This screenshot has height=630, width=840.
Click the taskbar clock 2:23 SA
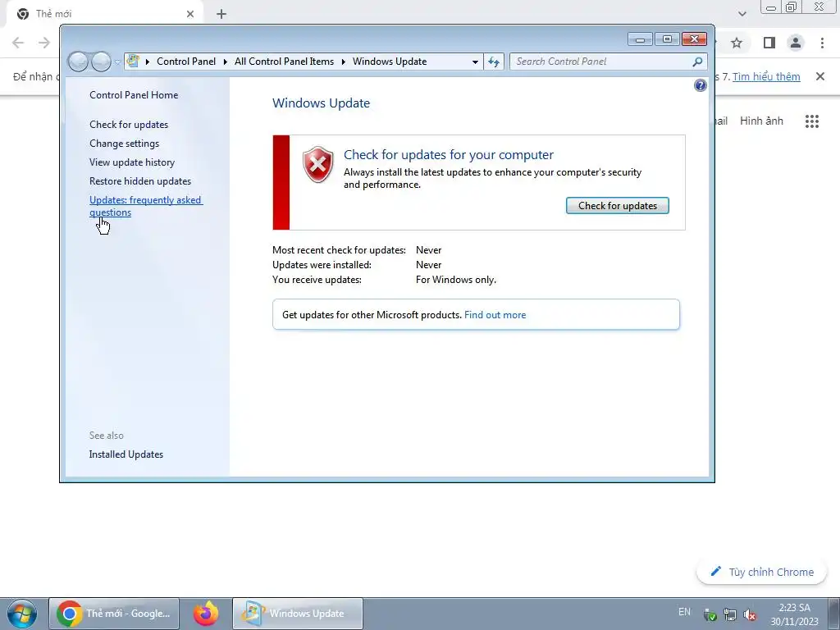click(794, 614)
